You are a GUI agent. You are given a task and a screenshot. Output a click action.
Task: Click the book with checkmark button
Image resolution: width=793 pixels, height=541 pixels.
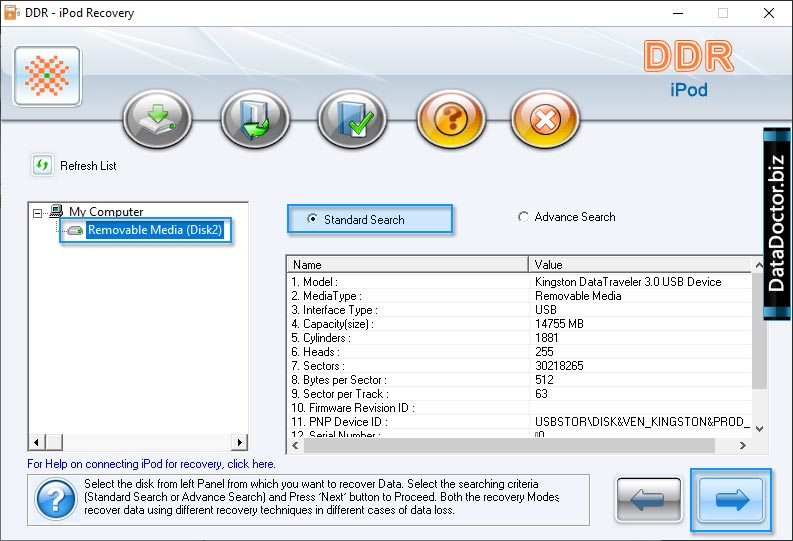tap(353, 119)
